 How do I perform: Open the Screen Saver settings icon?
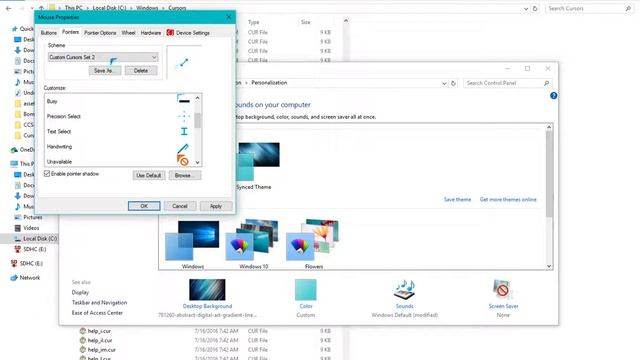point(503,290)
